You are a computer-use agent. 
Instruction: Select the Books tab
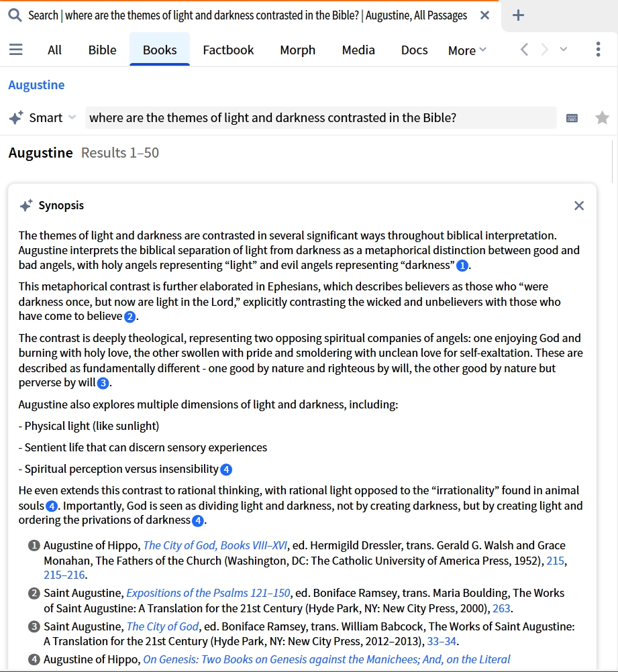coord(160,50)
